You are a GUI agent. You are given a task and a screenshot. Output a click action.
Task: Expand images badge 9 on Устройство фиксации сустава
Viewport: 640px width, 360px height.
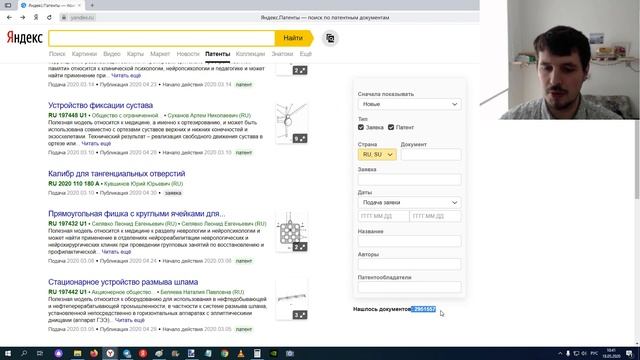click(300, 139)
